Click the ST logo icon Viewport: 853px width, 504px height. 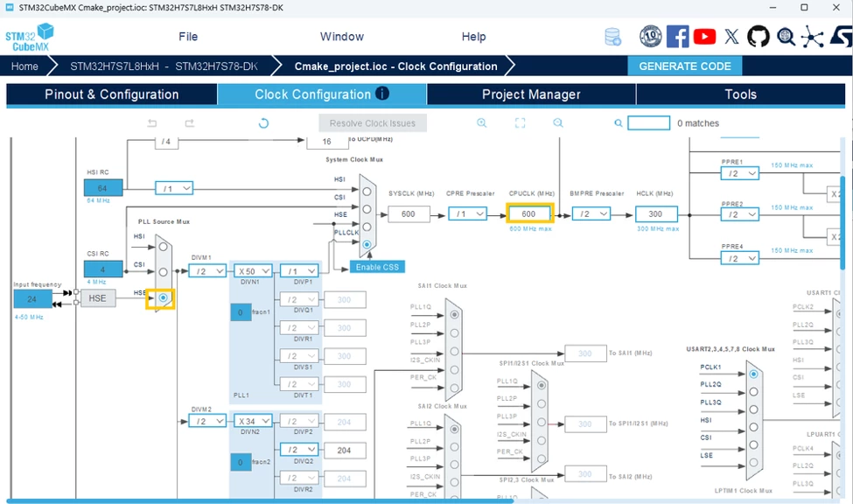(x=841, y=37)
